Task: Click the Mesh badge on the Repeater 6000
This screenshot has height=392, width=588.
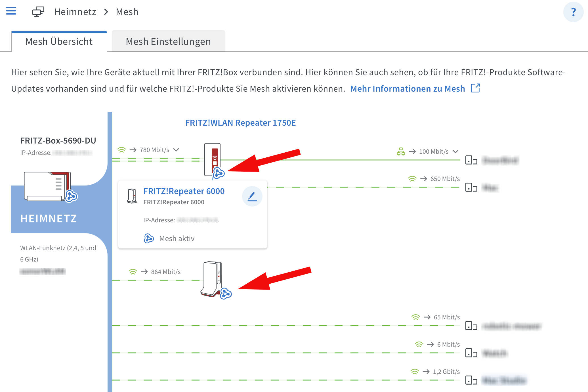Action: click(x=226, y=294)
